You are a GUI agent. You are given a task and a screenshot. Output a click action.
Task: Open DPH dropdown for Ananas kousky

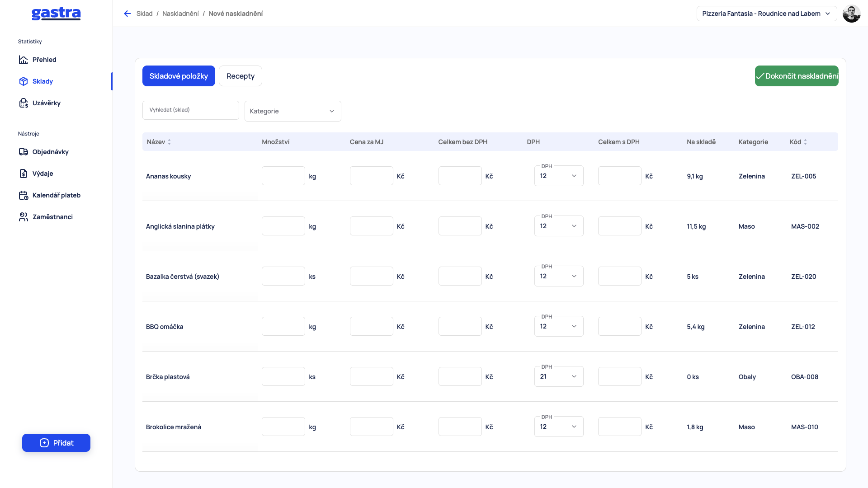pyautogui.click(x=559, y=176)
